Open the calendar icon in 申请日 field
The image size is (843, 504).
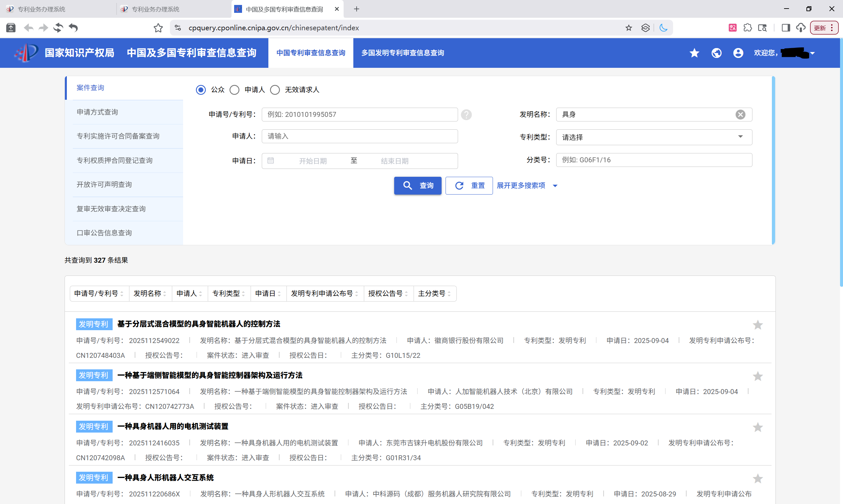[x=271, y=160]
